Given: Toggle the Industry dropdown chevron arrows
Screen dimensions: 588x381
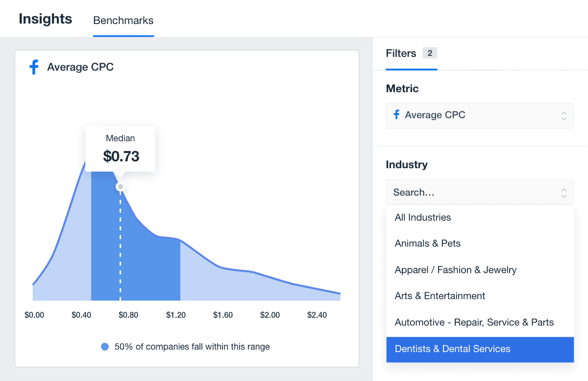Looking at the screenshot, I should click(x=563, y=193).
